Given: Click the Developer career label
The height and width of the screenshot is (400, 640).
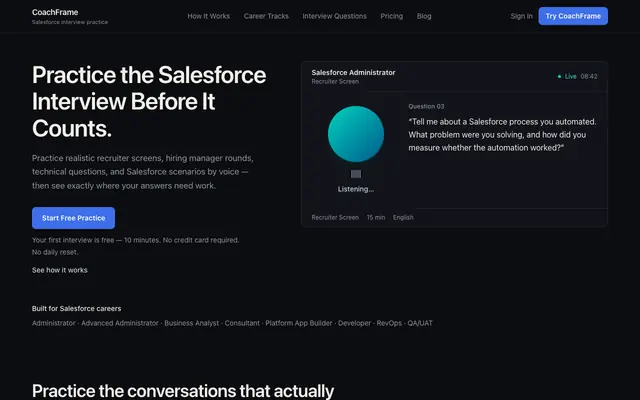Looking at the screenshot, I should [x=354, y=323].
